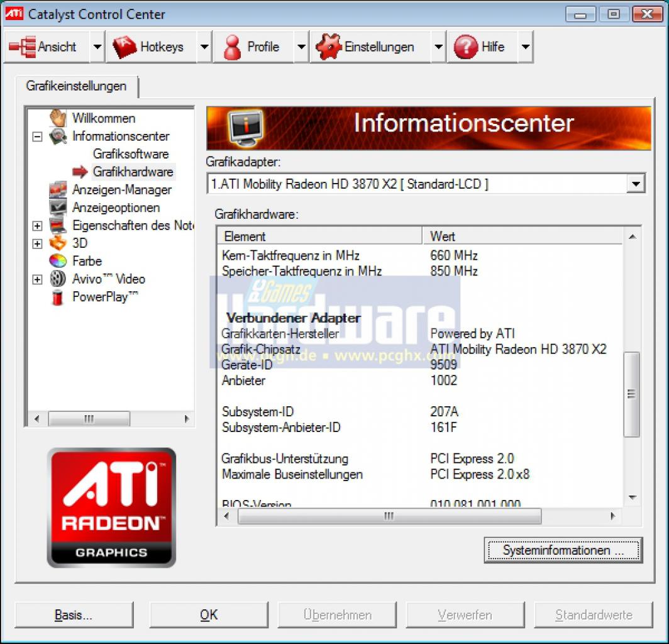The height and width of the screenshot is (644, 669).
Task: Open the Einstellungen dropdown arrow
Action: coord(439,47)
